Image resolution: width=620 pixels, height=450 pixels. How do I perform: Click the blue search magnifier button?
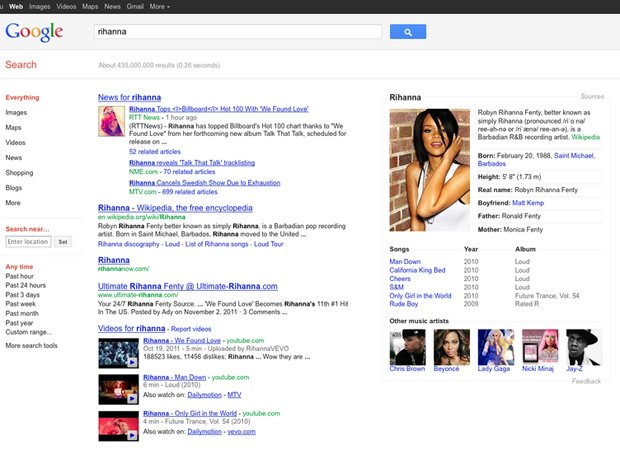pyautogui.click(x=408, y=32)
